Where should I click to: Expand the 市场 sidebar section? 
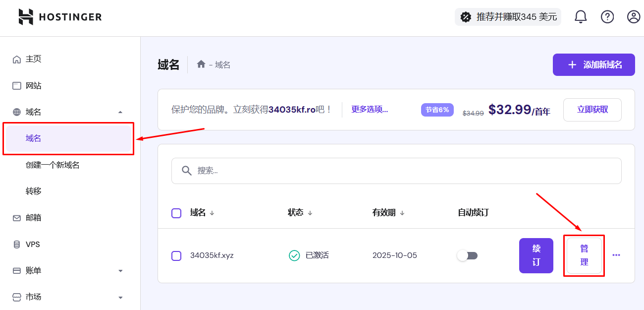click(x=119, y=297)
